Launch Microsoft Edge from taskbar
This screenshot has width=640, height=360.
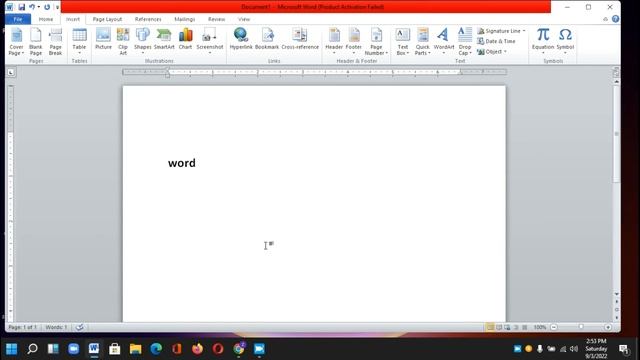(x=156, y=349)
